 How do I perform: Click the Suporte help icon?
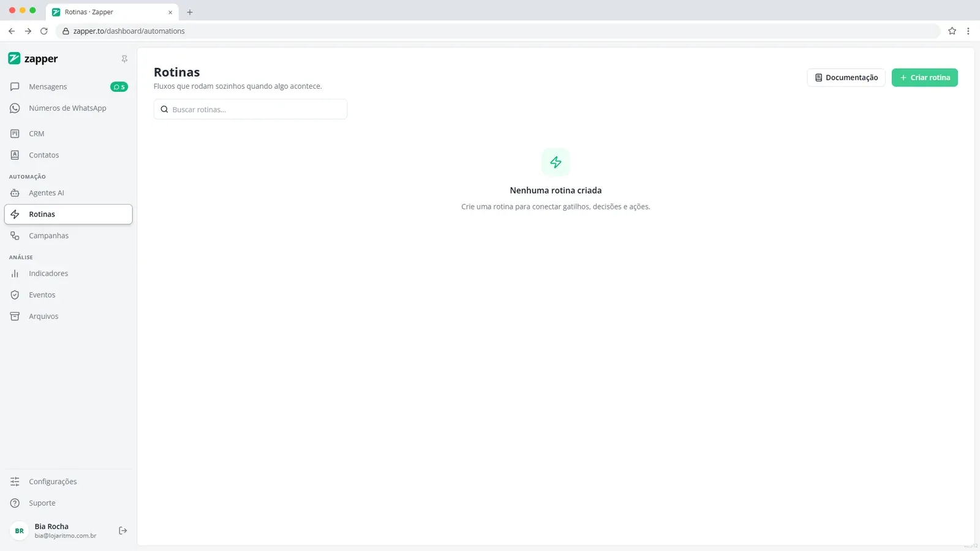point(15,503)
